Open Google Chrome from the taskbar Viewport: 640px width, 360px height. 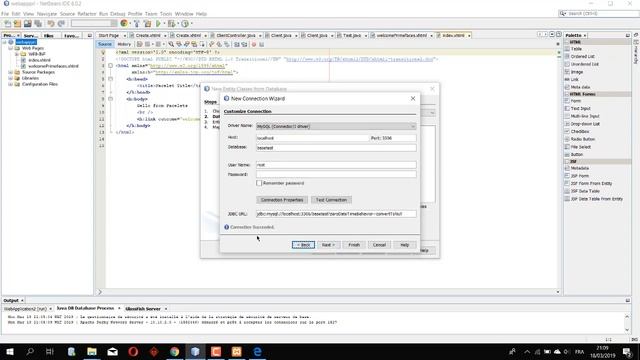pos(174,351)
